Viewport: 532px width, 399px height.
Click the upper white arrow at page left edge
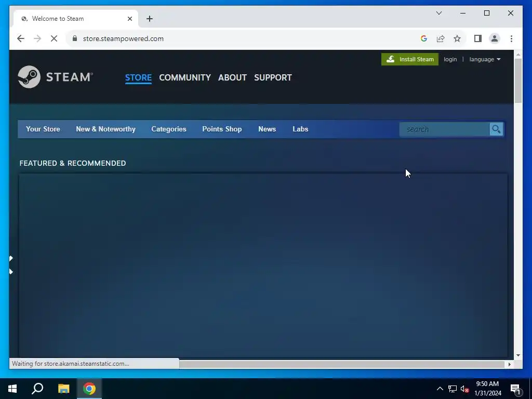pyautogui.click(x=11, y=259)
